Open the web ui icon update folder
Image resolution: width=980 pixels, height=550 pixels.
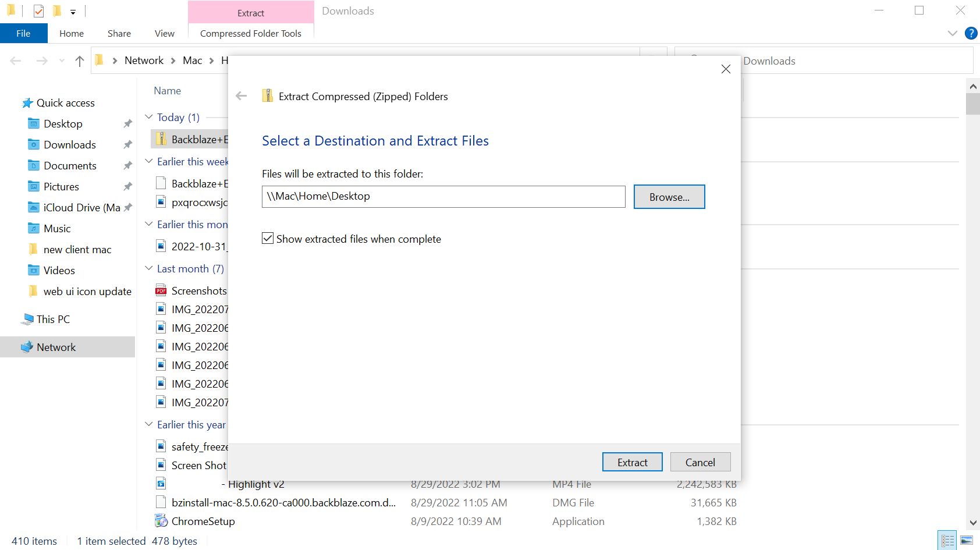pos(87,292)
